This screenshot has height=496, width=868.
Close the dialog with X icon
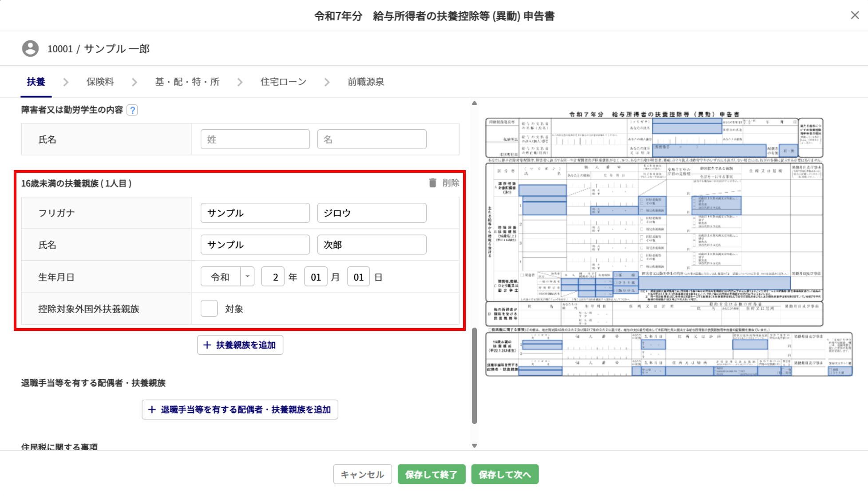click(x=855, y=16)
